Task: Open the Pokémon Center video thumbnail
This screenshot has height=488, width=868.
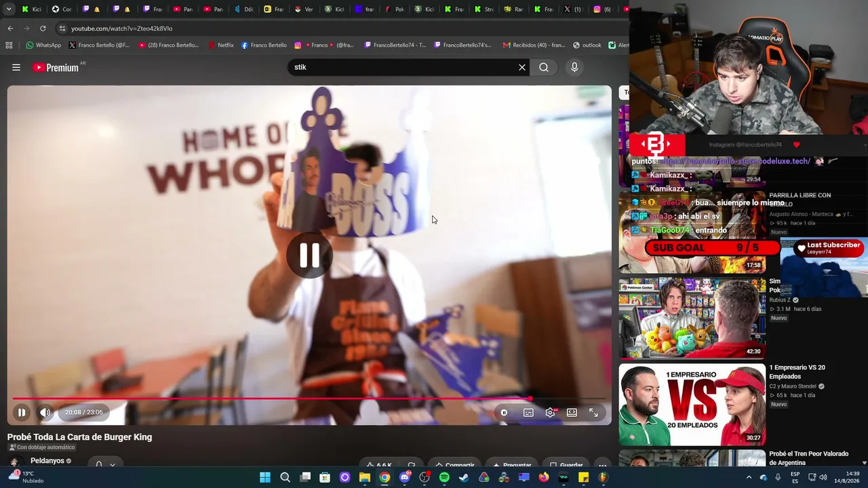Action: point(692,318)
